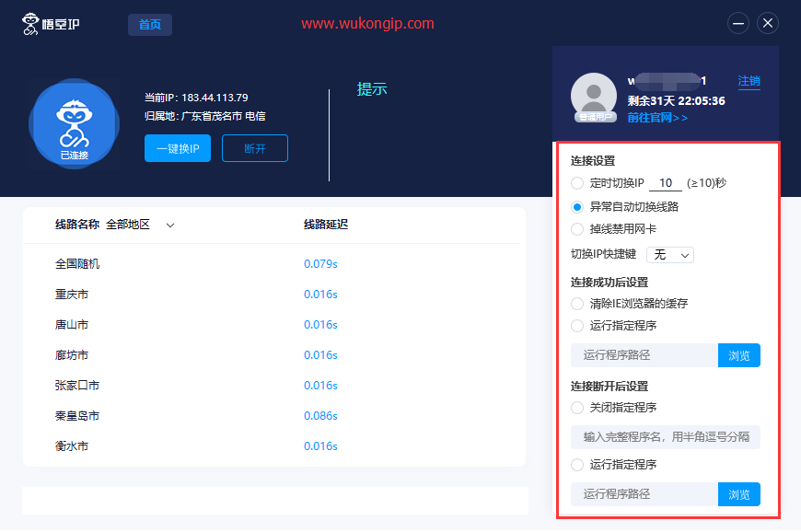Click the user avatar icon
Image resolution: width=801 pixels, height=532 pixels.
click(x=594, y=96)
